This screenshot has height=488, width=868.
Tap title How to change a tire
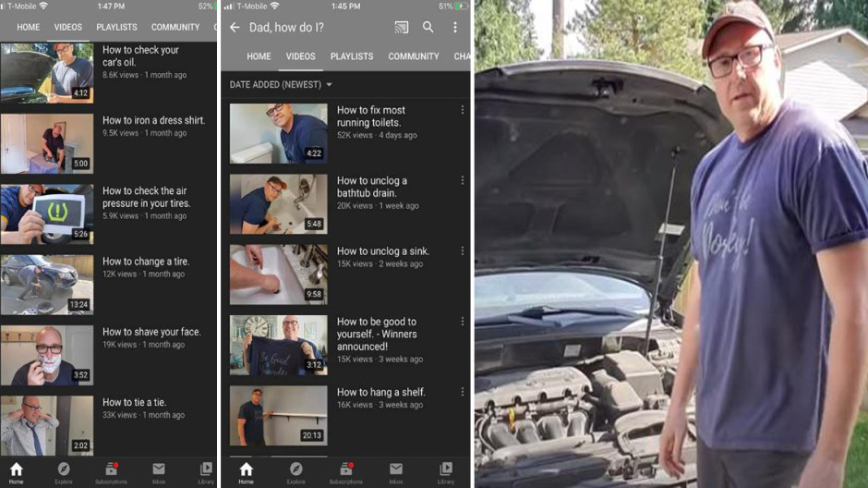(146, 262)
